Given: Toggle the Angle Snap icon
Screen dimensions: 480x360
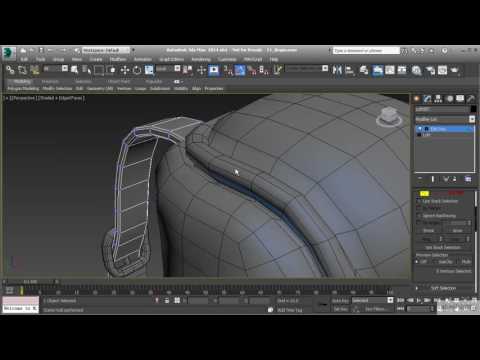Looking at the screenshot, I should [x=240, y=70].
